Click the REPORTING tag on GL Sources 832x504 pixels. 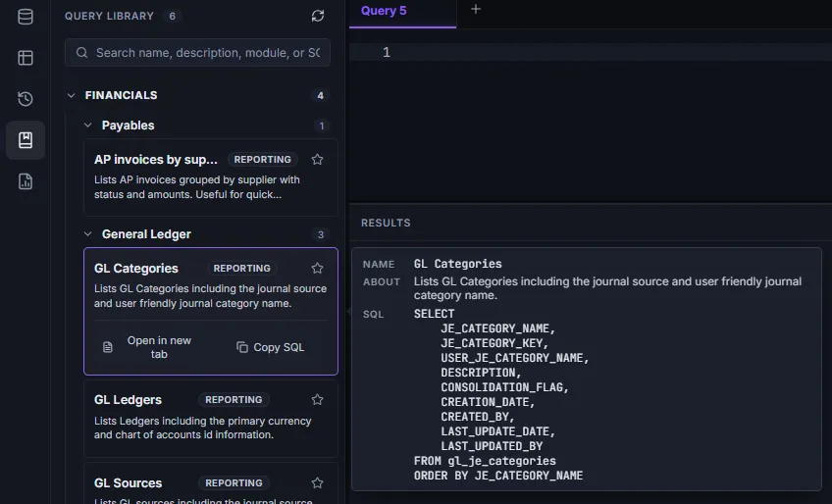tap(234, 482)
